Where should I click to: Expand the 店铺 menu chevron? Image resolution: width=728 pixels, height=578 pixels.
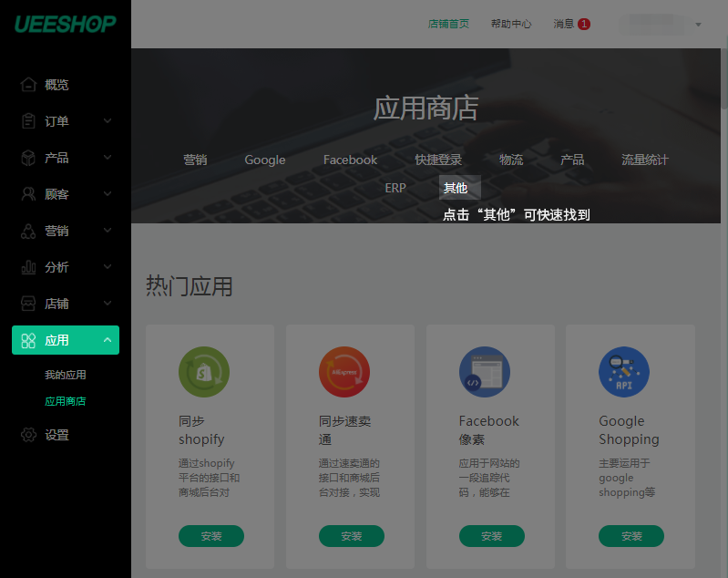[108, 304]
